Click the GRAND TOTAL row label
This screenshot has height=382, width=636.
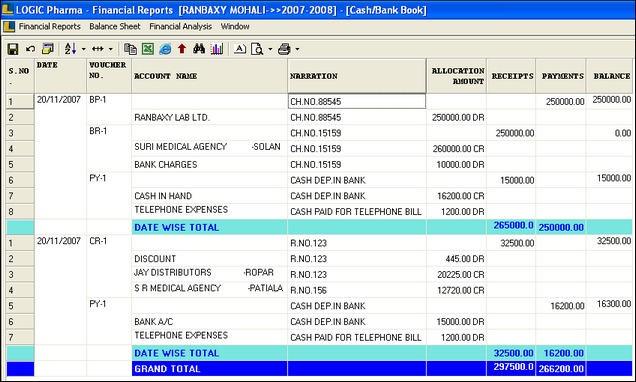[x=168, y=369]
